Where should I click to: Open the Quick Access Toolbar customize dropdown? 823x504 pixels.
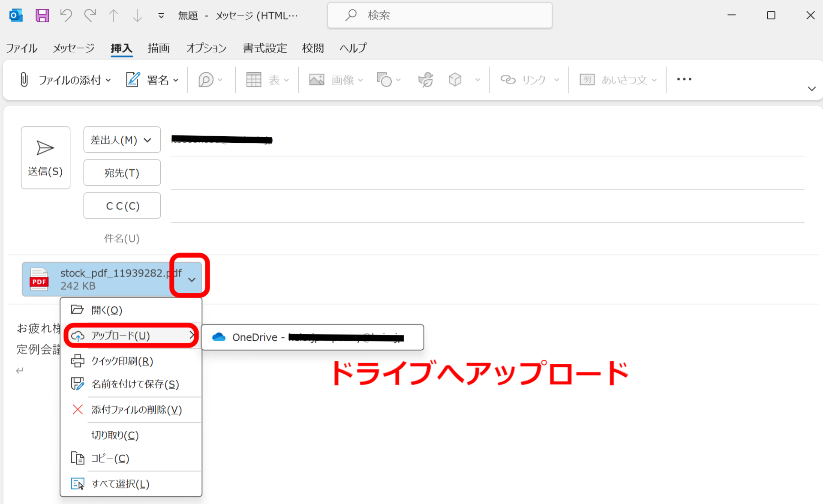[x=161, y=16]
